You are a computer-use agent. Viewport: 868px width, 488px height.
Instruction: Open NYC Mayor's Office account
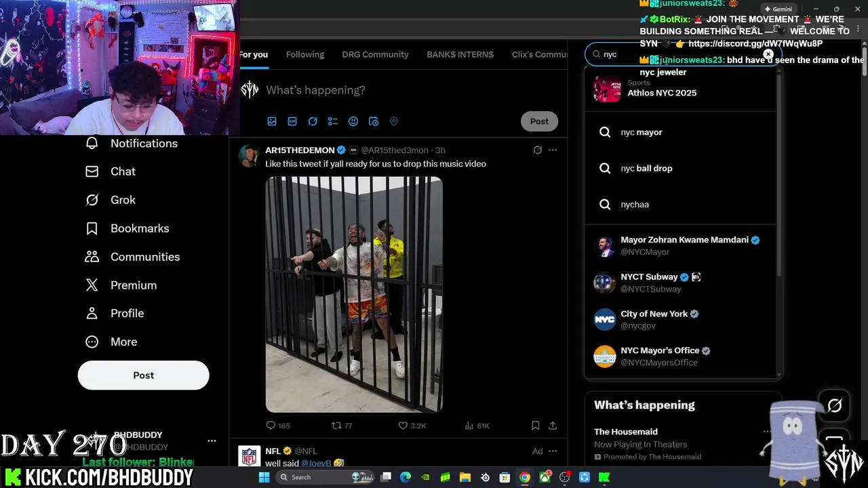[680, 356]
